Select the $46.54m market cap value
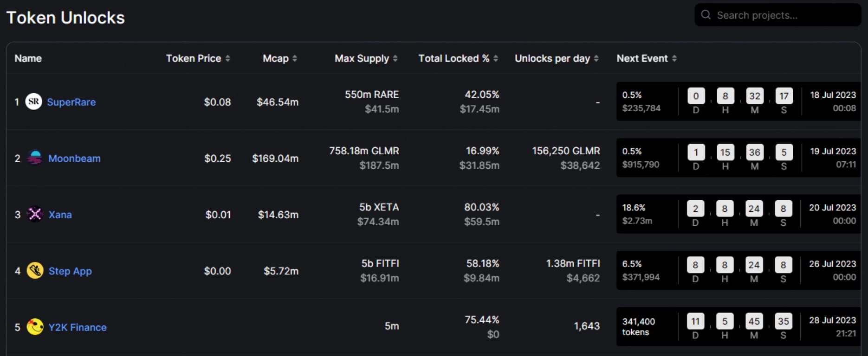The height and width of the screenshot is (356, 868). point(278,102)
